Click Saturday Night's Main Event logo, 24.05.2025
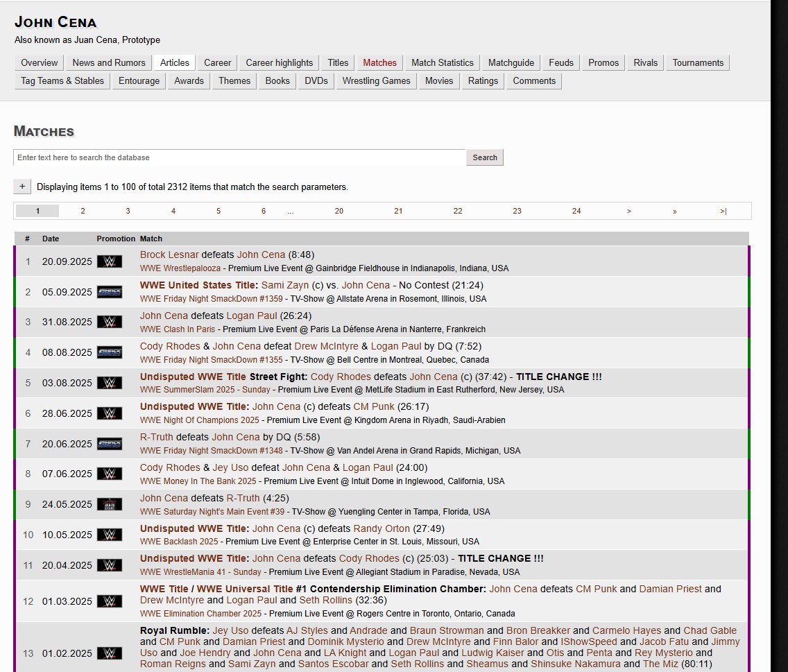The height and width of the screenshot is (672, 788). pos(109,504)
